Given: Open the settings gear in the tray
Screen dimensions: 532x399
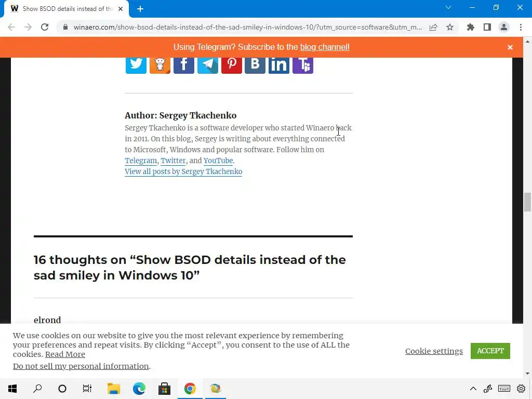Looking at the screenshot, I should click(x=521, y=389).
